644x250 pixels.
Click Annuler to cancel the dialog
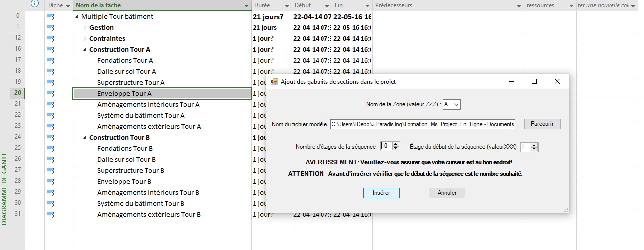(447, 193)
